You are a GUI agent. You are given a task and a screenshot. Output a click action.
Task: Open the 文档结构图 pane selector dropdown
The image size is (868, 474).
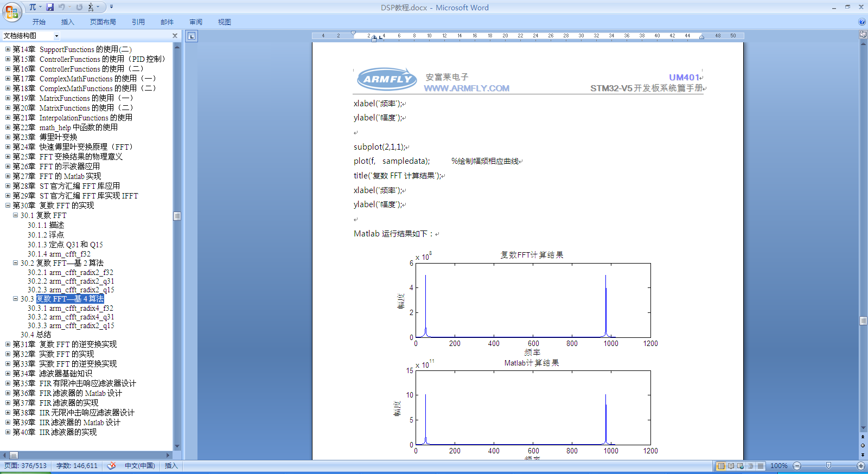click(56, 36)
